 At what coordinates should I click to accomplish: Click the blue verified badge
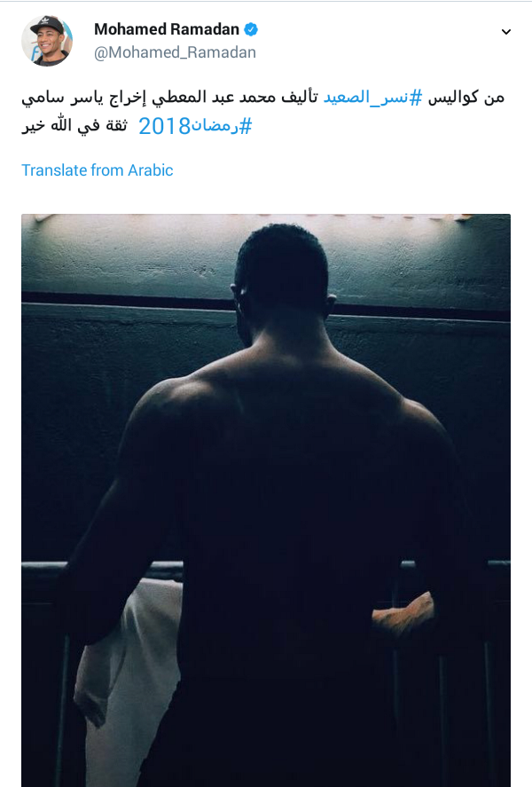(x=251, y=29)
